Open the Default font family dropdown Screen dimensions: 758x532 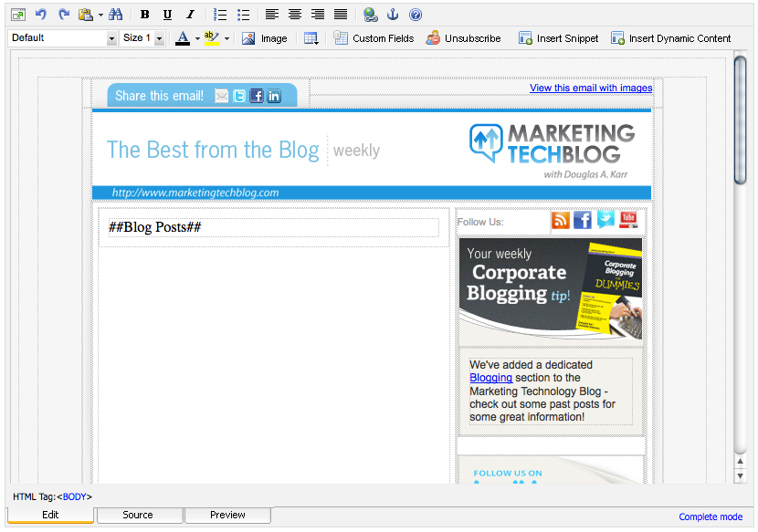(x=62, y=38)
